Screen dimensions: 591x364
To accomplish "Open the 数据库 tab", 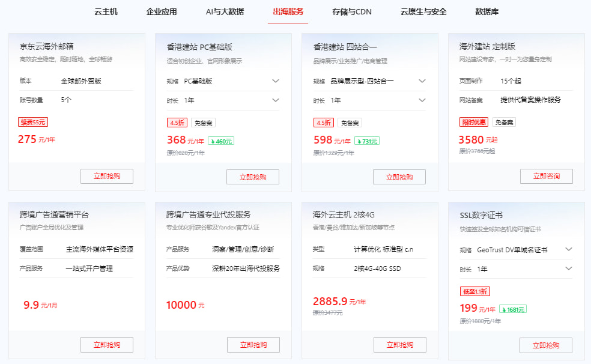I will click(488, 11).
